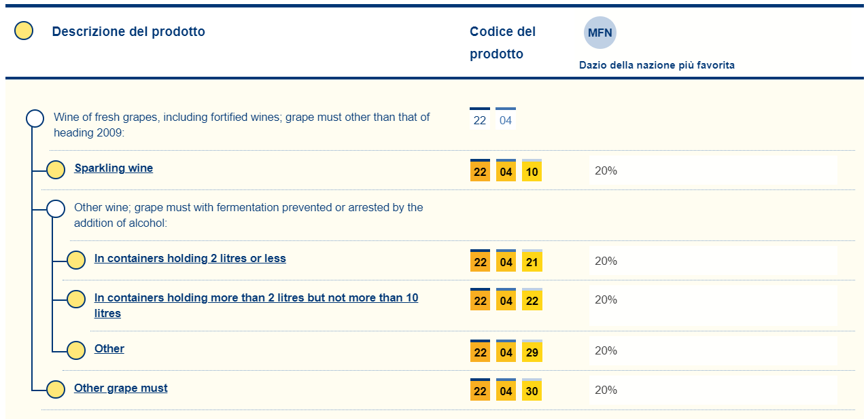Click the yellow circle beside 'Other' row

76,350
